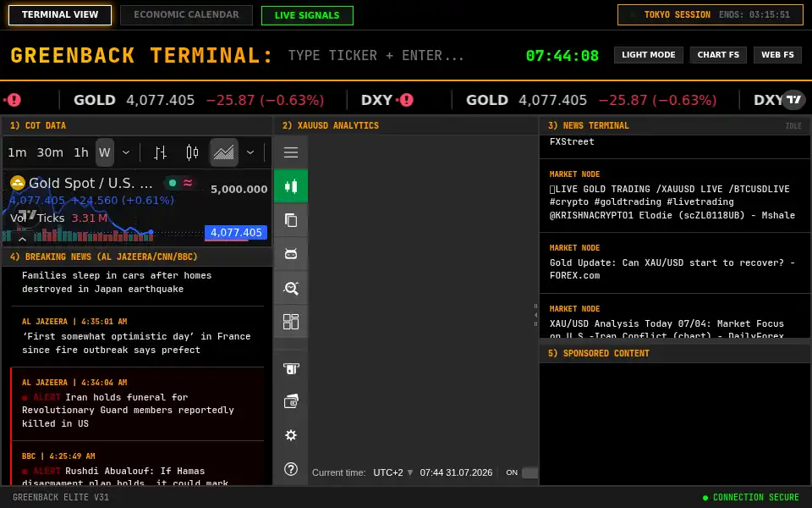Screen dimensions: 812x508
Task: Open the UTC+2 timezone dropdown
Action: (x=393, y=472)
